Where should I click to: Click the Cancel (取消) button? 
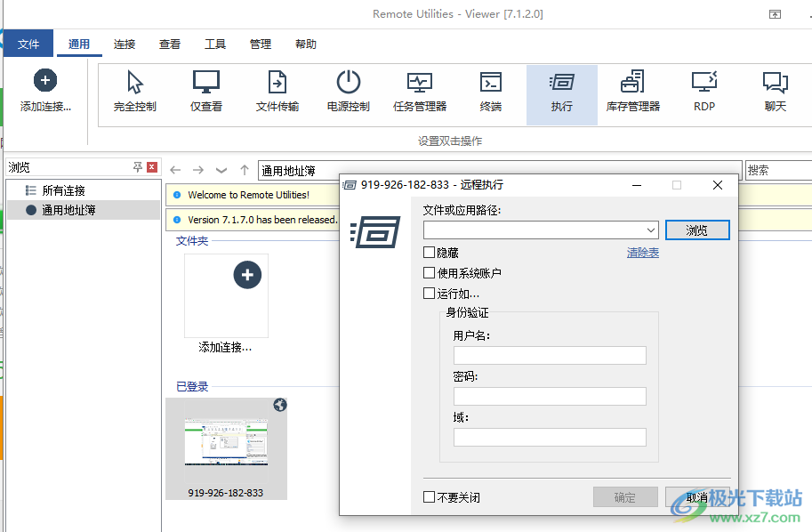coord(697,497)
